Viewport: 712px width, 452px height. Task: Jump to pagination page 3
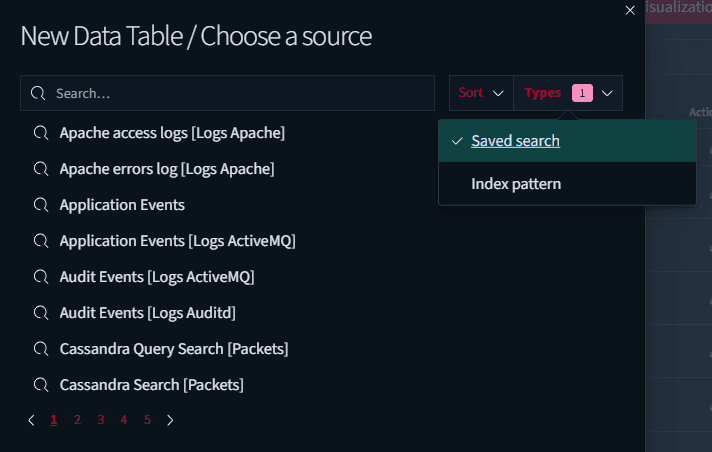pyautogui.click(x=101, y=420)
